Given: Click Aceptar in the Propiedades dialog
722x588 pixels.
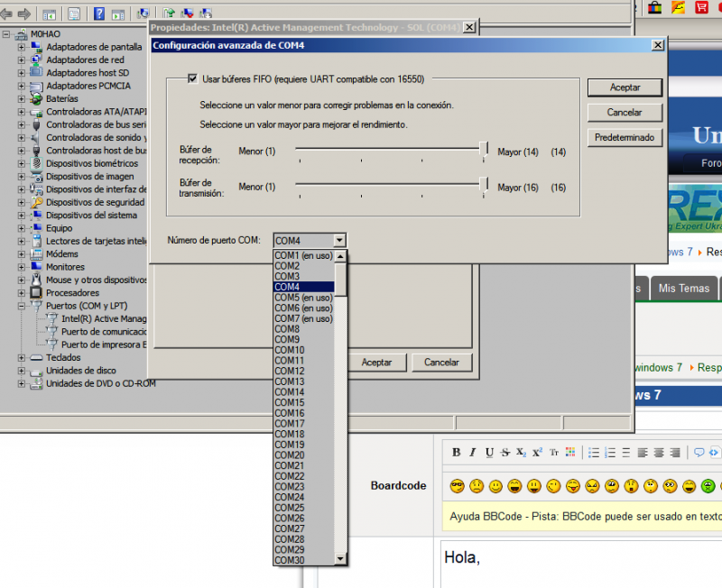Looking at the screenshot, I should (x=376, y=363).
